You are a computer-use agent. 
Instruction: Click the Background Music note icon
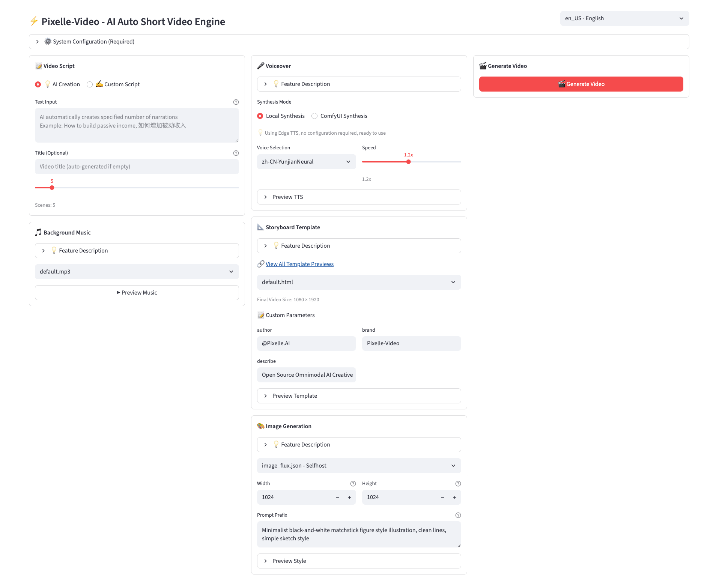click(x=38, y=232)
